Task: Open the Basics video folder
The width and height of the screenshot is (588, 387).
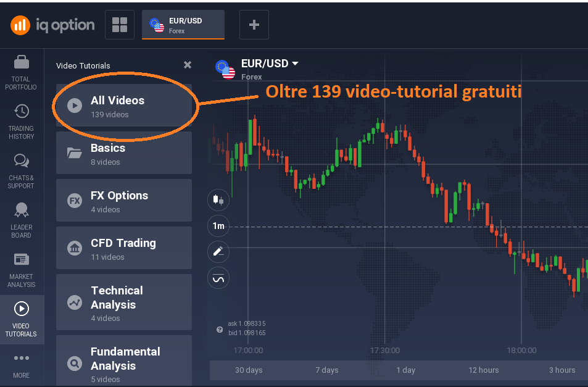Action: tap(124, 152)
